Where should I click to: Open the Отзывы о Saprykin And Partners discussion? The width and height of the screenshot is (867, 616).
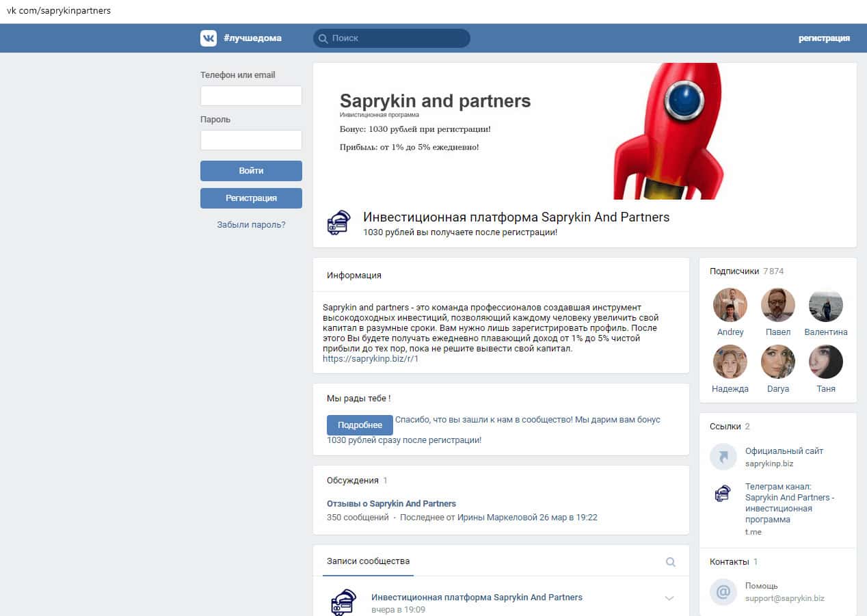pyautogui.click(x=391, y=503)
